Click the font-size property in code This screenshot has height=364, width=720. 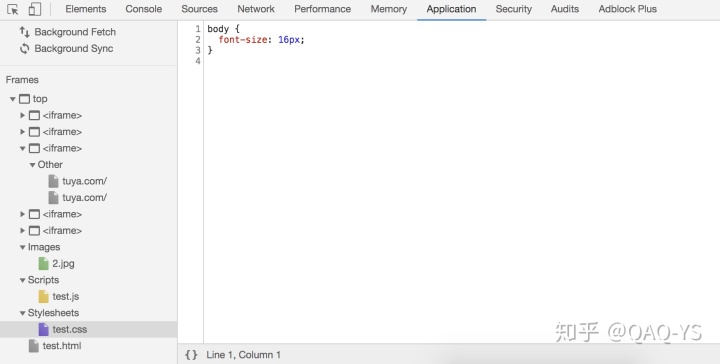(x=242, y=40)
